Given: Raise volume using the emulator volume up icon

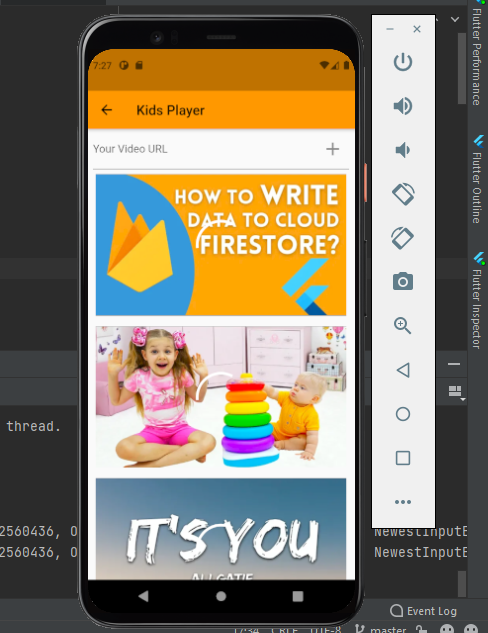Looking at the screenshot, I should tap(402, 106).
